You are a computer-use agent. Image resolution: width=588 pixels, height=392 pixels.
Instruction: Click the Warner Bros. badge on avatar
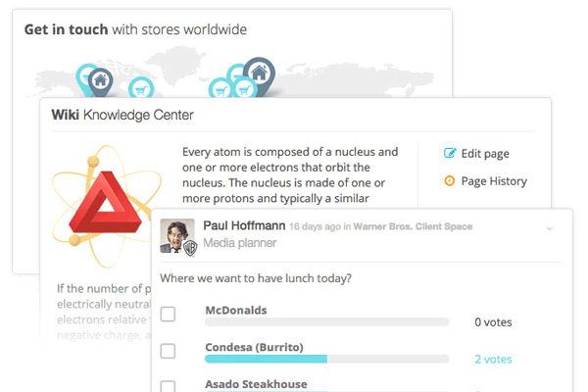(x=191, y=248)
